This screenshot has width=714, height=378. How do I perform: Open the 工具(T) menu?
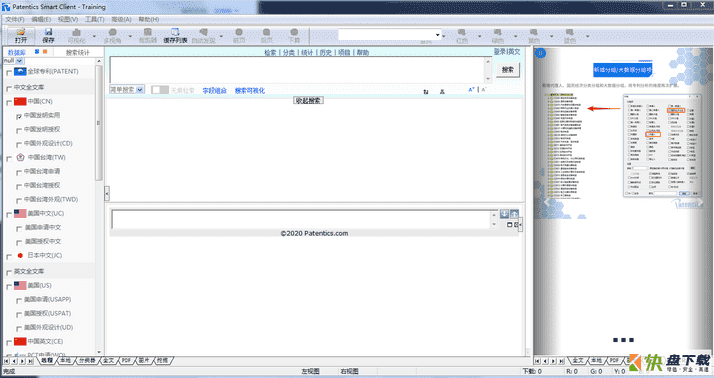click(x=94, y=19)
